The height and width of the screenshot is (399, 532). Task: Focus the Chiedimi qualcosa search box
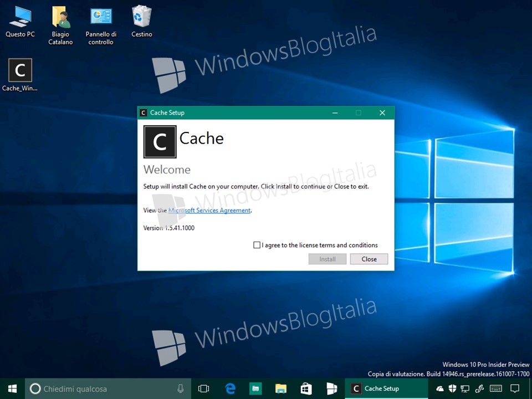(x=108, y=389)
